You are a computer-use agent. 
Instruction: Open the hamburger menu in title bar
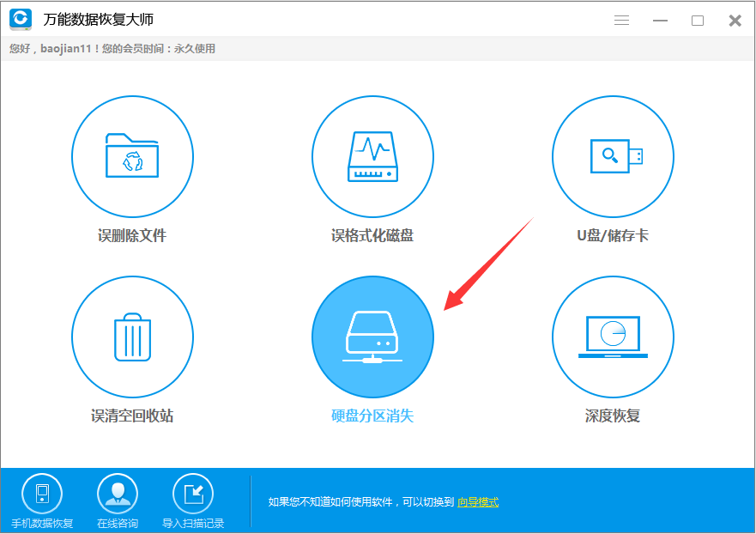pos(622,21)
